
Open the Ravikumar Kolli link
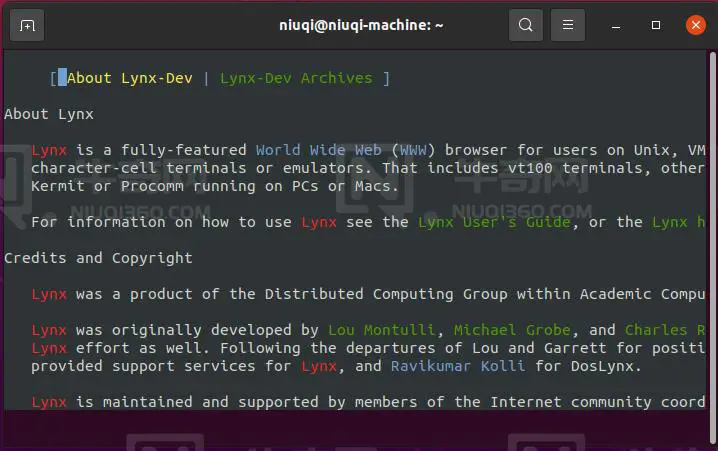click(458, 366)
